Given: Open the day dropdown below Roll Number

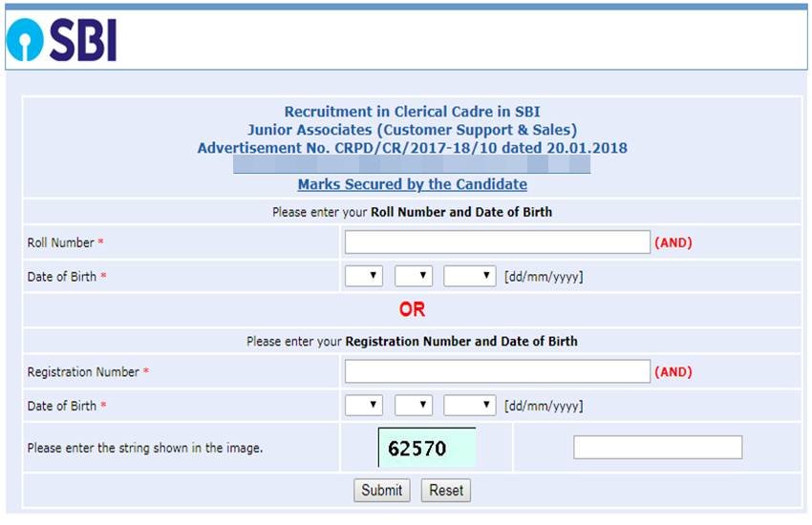Looking at the screenshot, I should click(363, 277).
